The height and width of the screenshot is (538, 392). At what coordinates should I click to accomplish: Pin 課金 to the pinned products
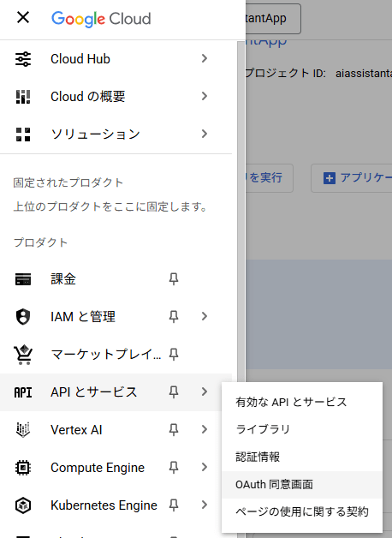[174, 279]
